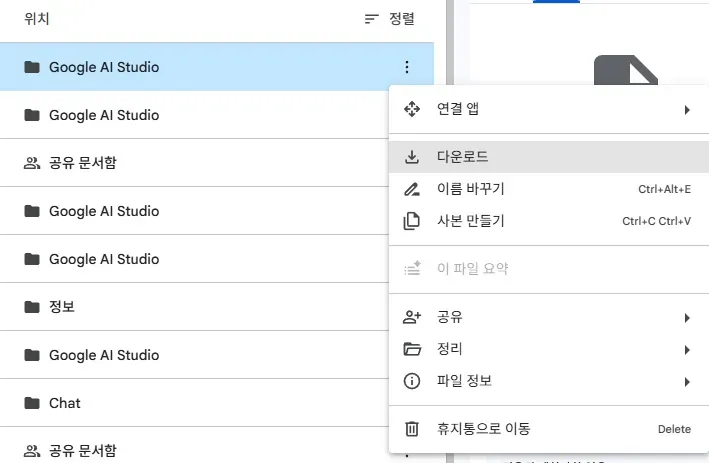Select the 정보 folder row

tap(62, 307)
